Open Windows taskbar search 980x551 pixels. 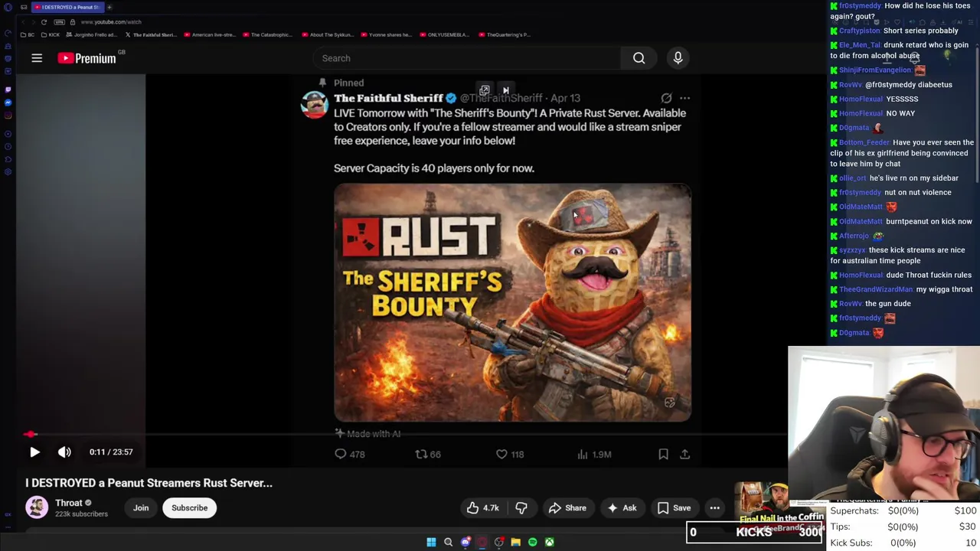448,542
